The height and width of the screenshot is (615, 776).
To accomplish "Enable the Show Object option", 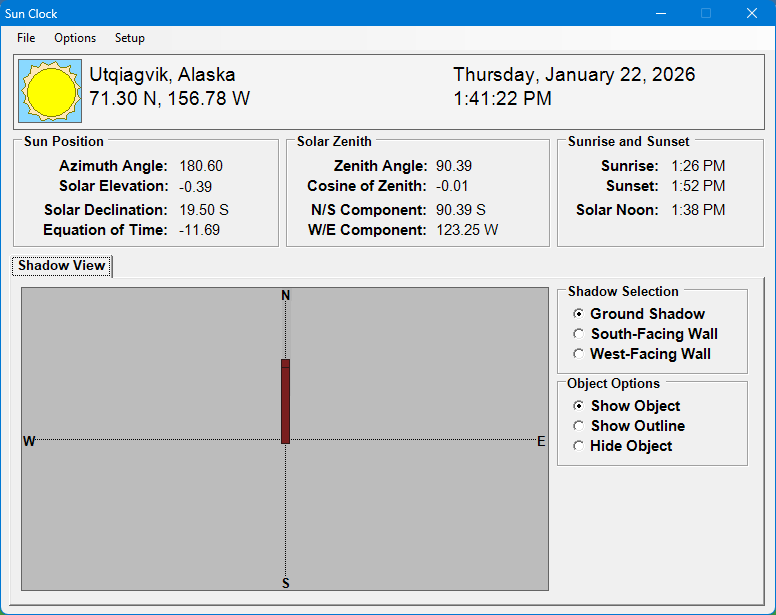I will tap(579, 406).
